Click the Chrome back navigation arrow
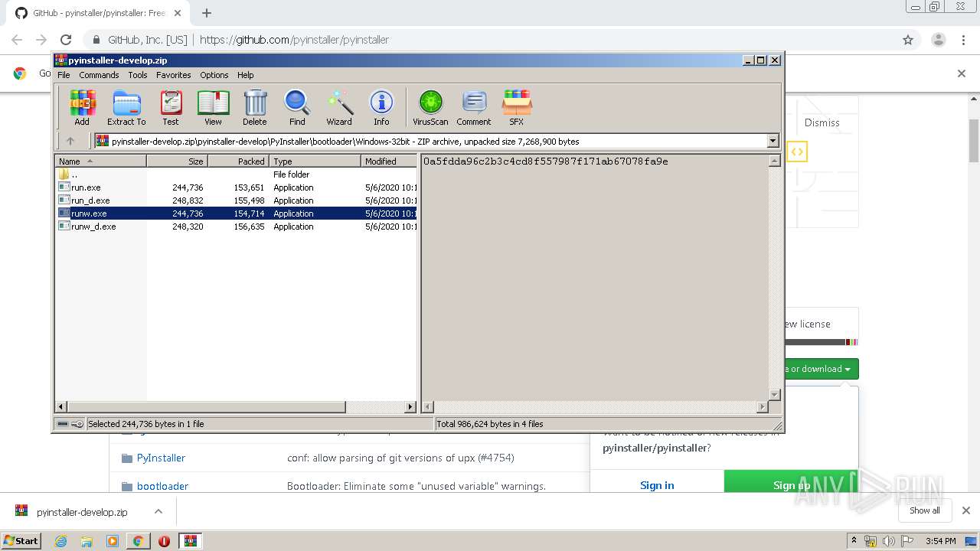 point(17,40)
